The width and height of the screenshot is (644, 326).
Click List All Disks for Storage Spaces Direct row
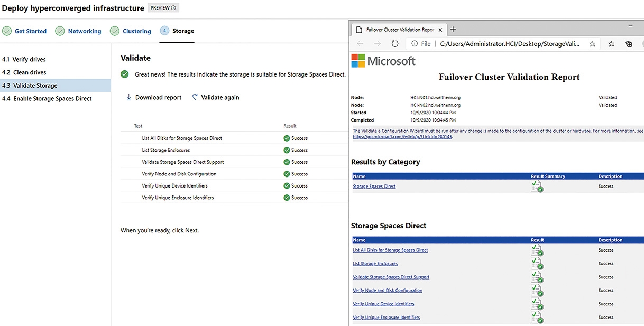(233, 138)
